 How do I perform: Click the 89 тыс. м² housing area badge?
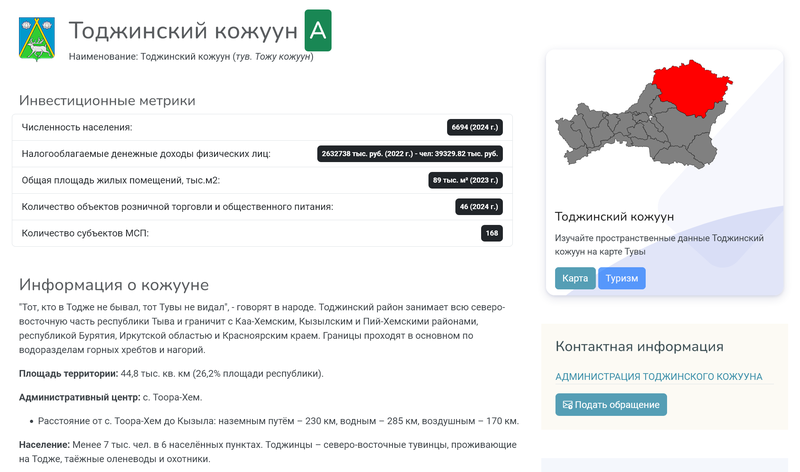pyautogui.click(x=465, y=180)
